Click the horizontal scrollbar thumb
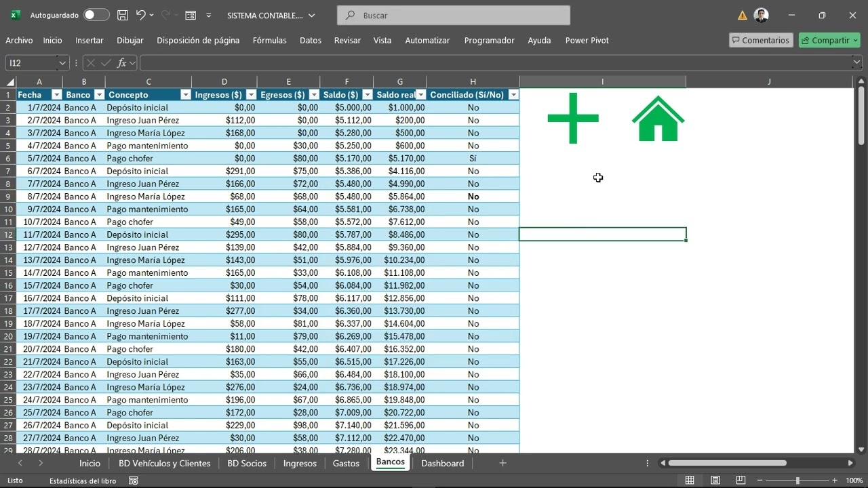This screenshot has height=488, width=868. 727,463
